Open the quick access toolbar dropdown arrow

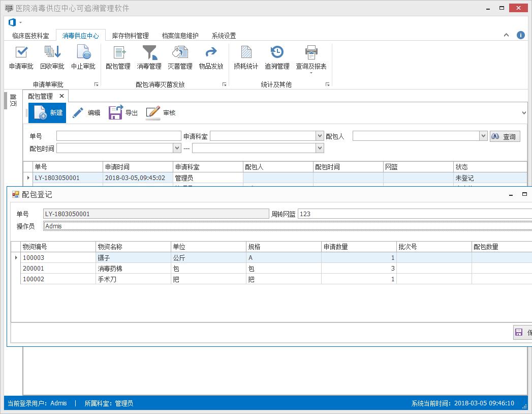pos(20,22)
